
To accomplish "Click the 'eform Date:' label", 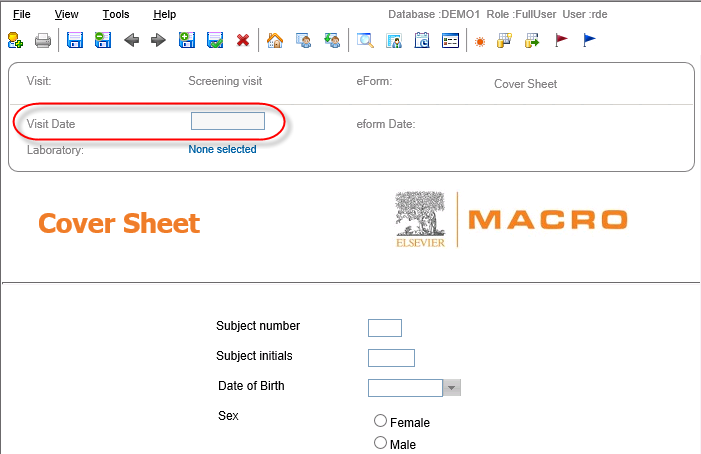I will (x=386, y=124).
